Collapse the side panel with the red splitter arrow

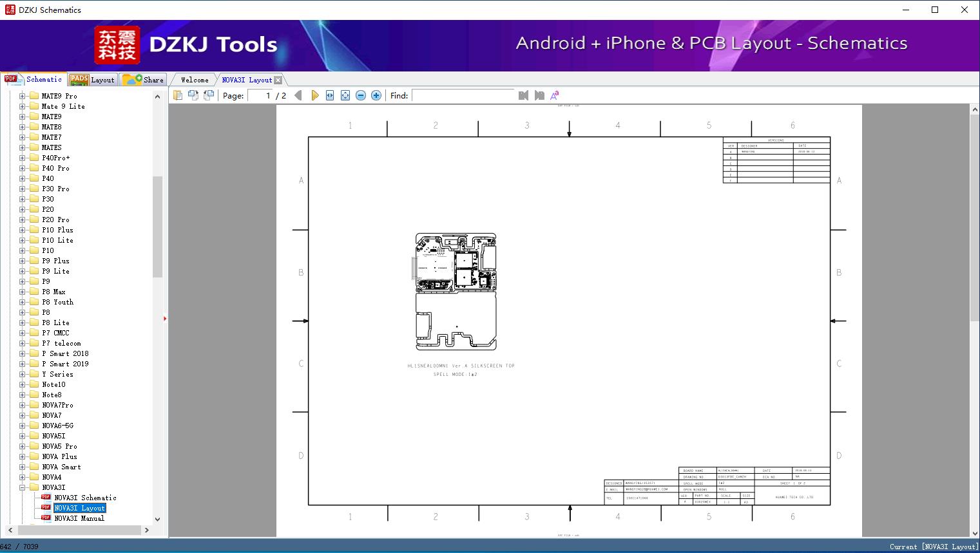[165, 319]
